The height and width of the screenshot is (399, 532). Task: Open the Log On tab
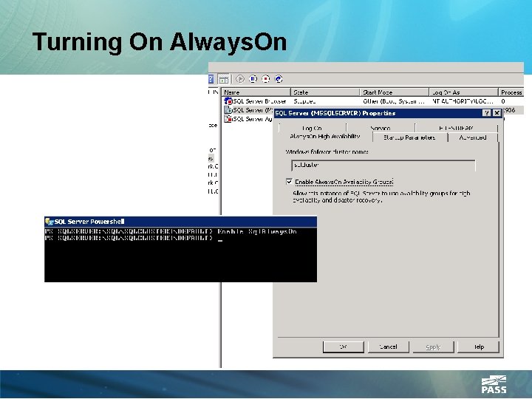click(x=312, y=128)
